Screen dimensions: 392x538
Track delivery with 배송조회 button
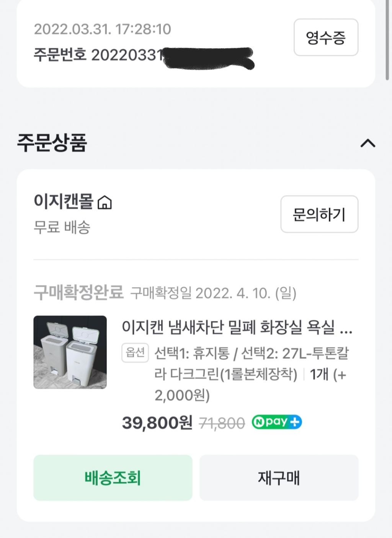(x=113, y=477)
